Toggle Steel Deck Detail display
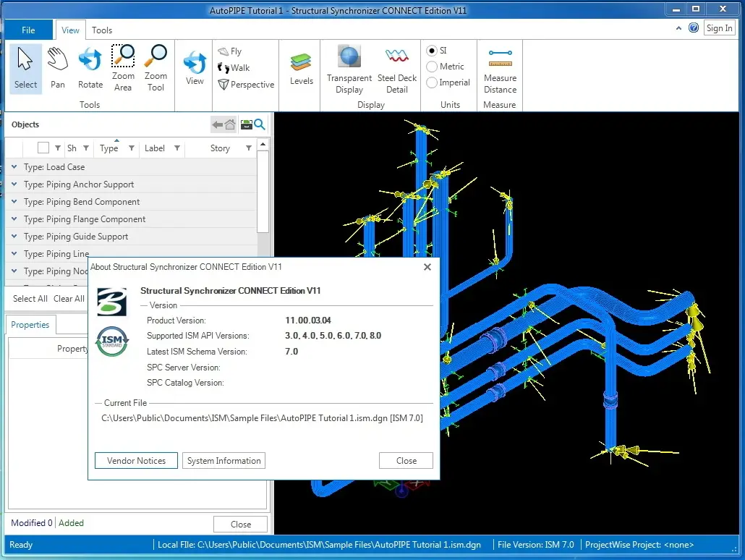 [397, 69]
